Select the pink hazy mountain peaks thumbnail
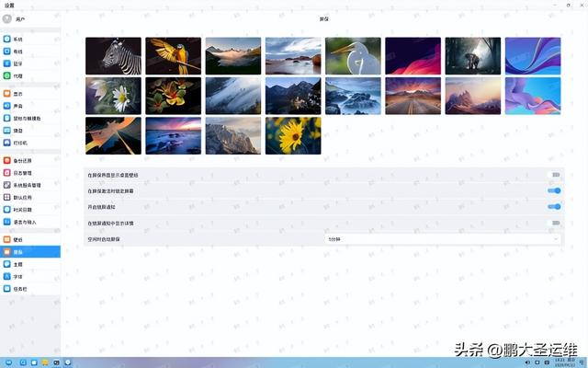 point(473,96)
